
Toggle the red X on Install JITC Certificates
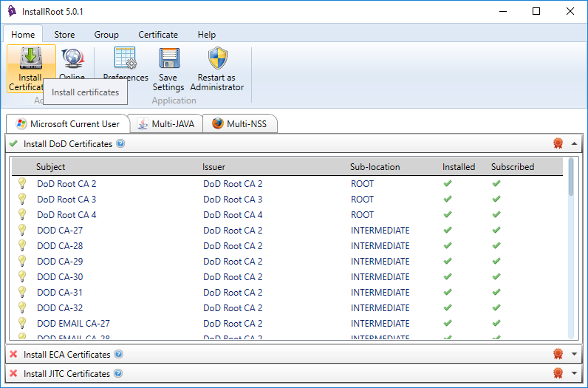pos(13,373)
